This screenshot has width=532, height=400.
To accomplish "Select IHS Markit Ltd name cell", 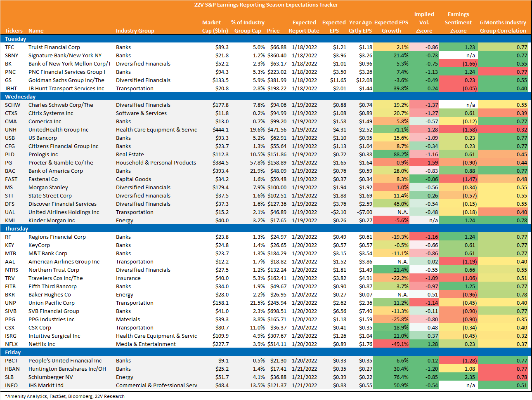I will tap(46, 385).
